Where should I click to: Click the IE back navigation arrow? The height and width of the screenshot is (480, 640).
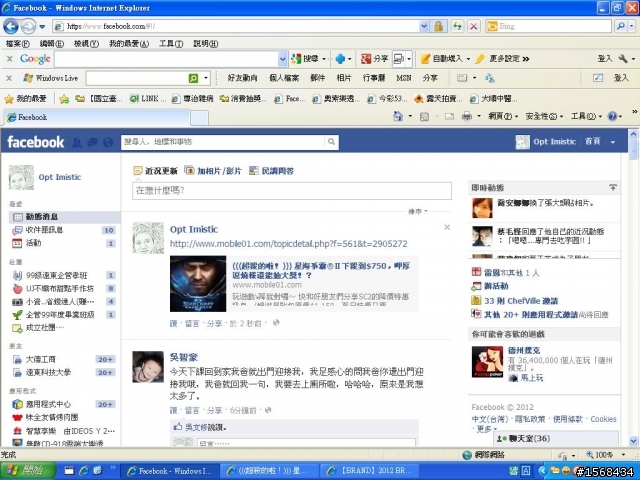click(11, 27)
